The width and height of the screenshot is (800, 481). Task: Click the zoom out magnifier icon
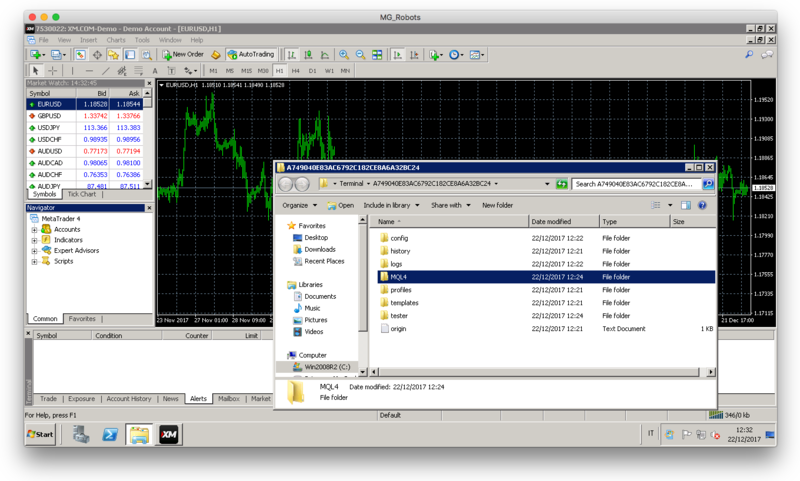coord(359,55)
